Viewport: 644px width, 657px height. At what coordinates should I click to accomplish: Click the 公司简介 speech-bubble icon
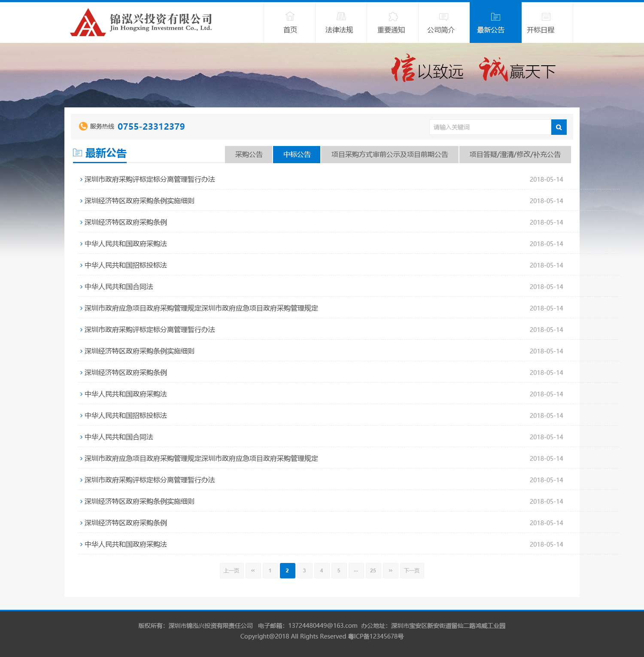click(x=444, y=16)
